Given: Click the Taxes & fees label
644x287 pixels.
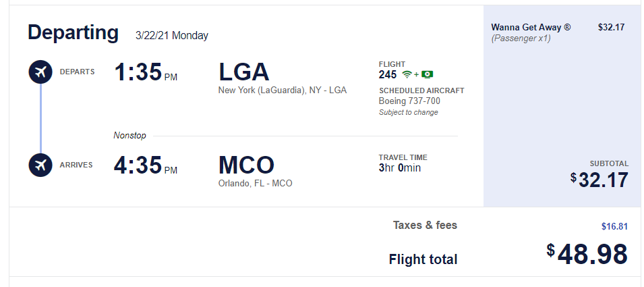Looking at the screenshot, I should point(425,226).
